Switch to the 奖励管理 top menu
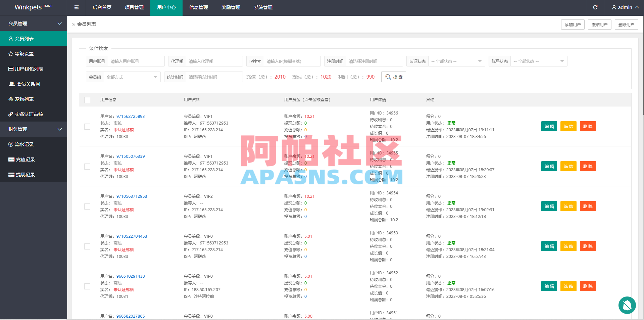This screenshot has height=320, width=644. point(231,7)
